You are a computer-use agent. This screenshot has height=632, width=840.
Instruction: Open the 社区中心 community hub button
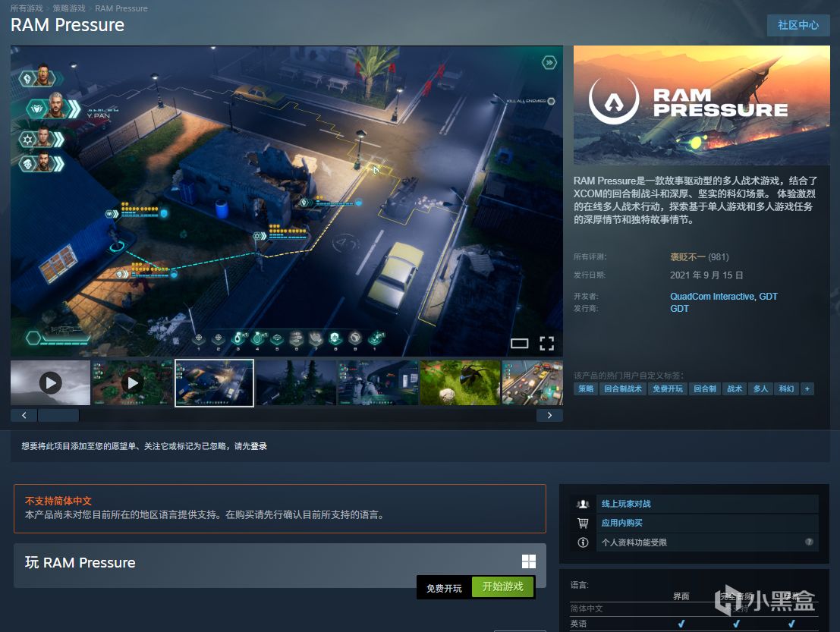(798, 25)
